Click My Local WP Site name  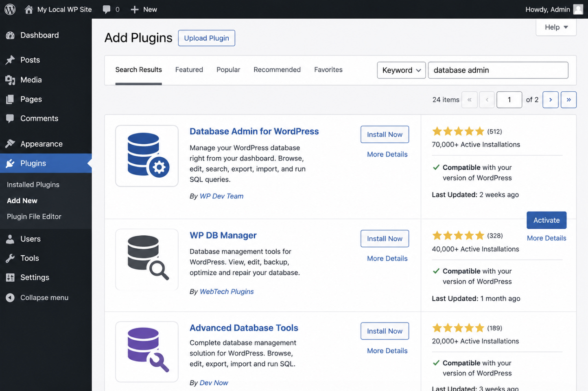pos(64,9)
